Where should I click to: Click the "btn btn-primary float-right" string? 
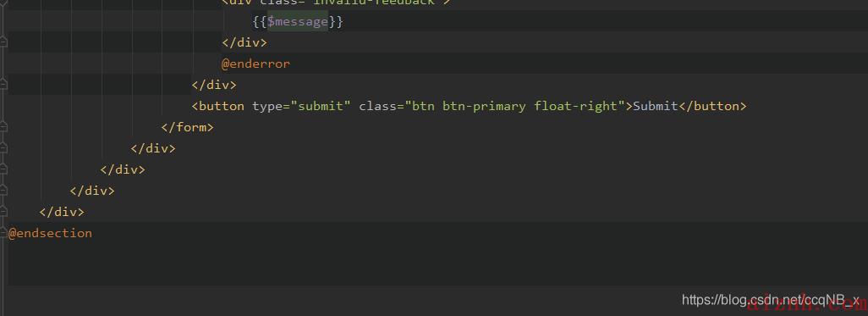[515, 106]
